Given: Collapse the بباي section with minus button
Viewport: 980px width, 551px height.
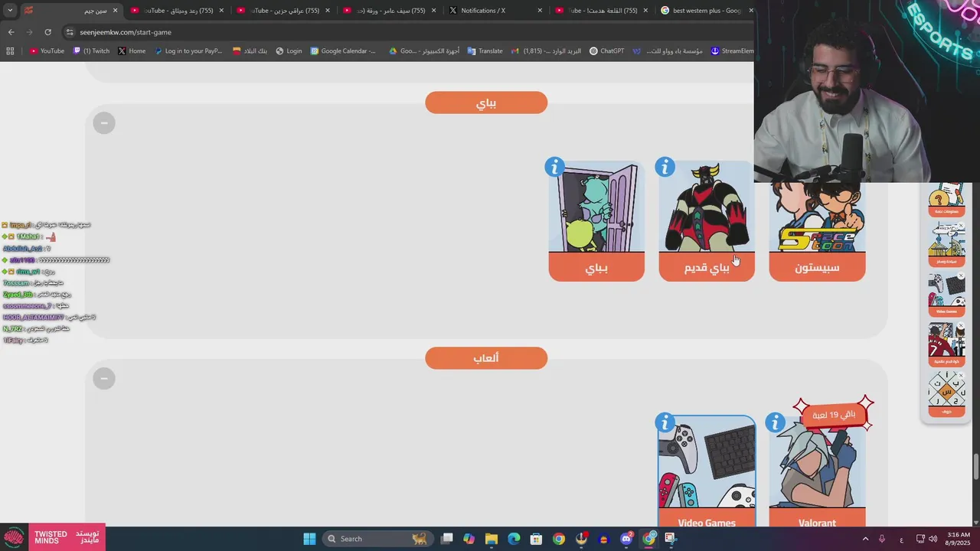Looking at the screenshot, I should tap(104, 122).
